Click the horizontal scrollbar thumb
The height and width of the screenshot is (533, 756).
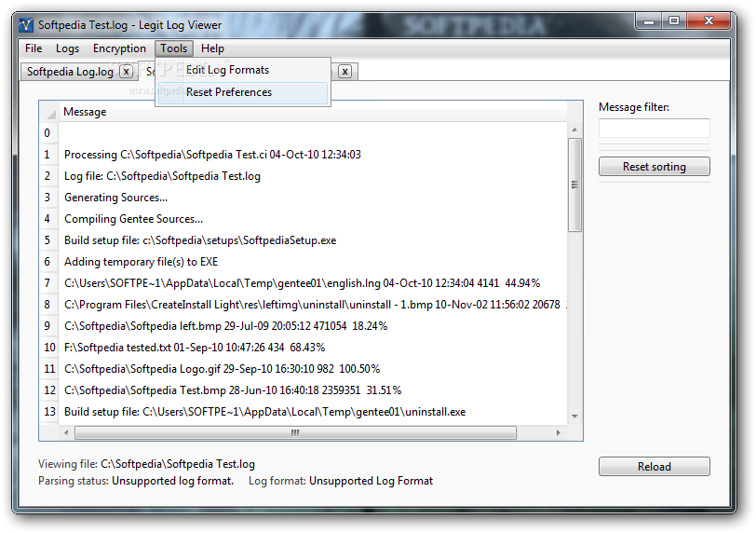pos(295,432)
